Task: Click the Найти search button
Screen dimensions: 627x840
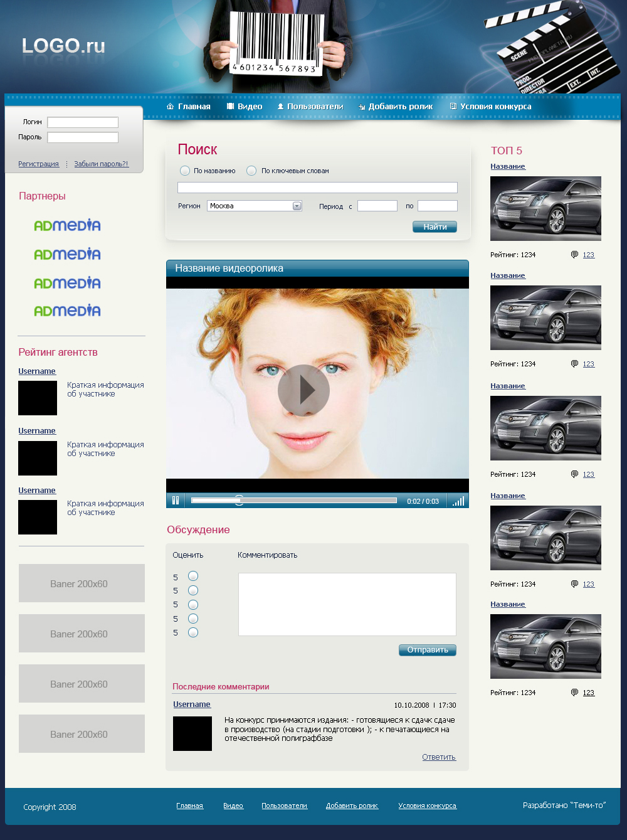Action: click(435, 227)
